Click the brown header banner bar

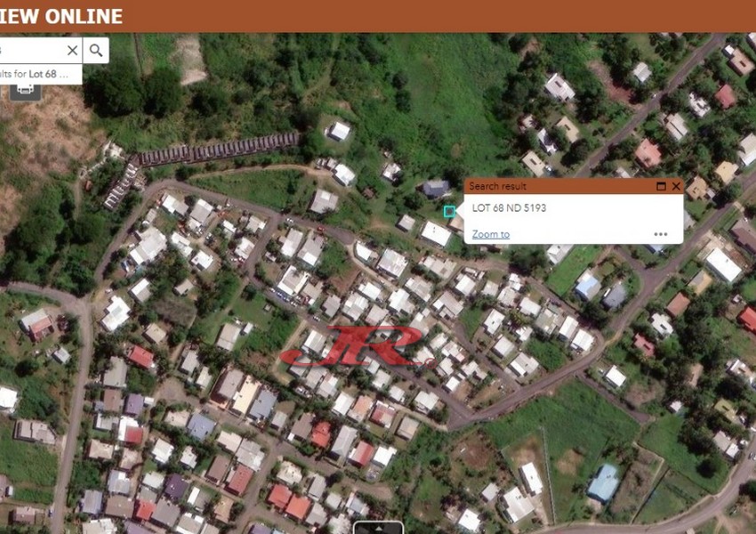pyautogui.click(x=378, y=16)
